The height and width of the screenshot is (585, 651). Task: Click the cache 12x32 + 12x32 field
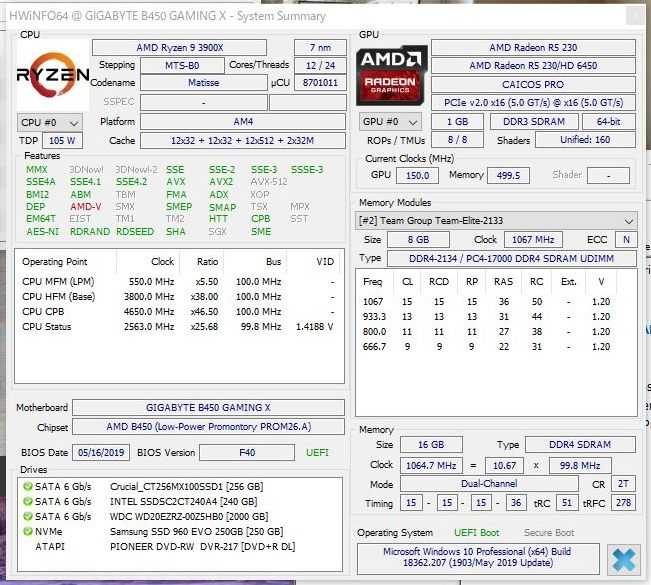243,140
